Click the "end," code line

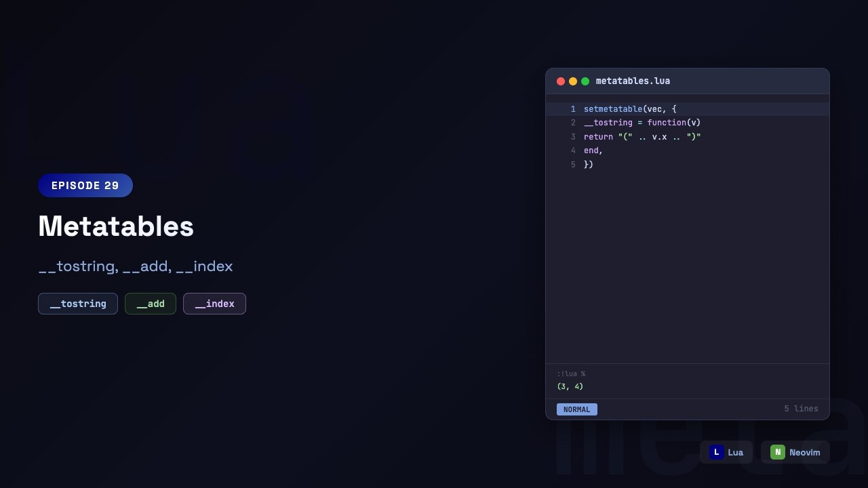click(593, 150)
